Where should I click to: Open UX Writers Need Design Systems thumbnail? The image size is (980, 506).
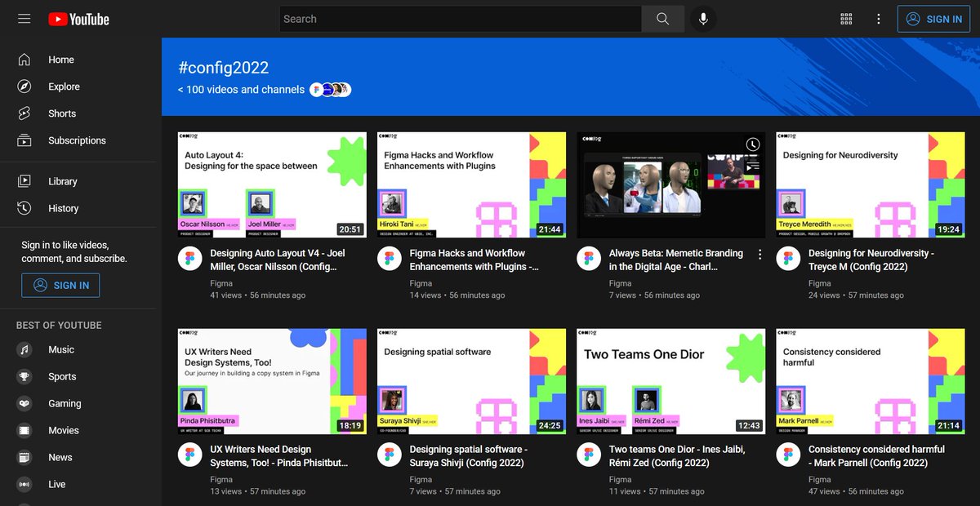pyautogui.click(x=272, y=381)
